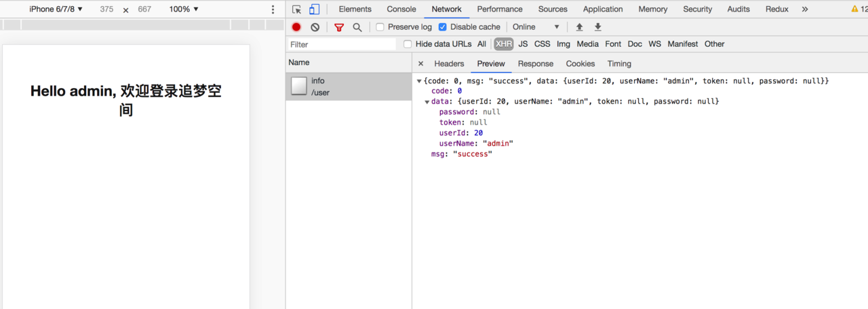The image size is (868, 309).
Task: Click the userName "admin" value line
Action: [476, 144]
